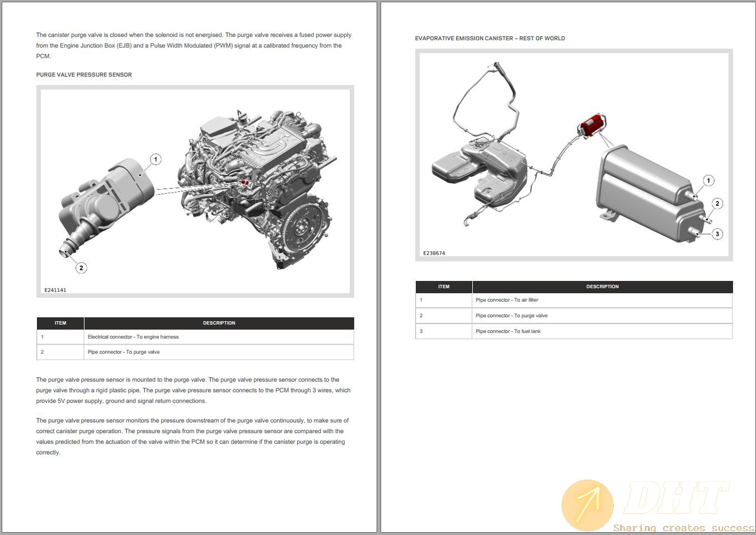This screenshot has height=535, width=756.
Task: Click callout 3 on the canister diagram
Action: point(717,233)
